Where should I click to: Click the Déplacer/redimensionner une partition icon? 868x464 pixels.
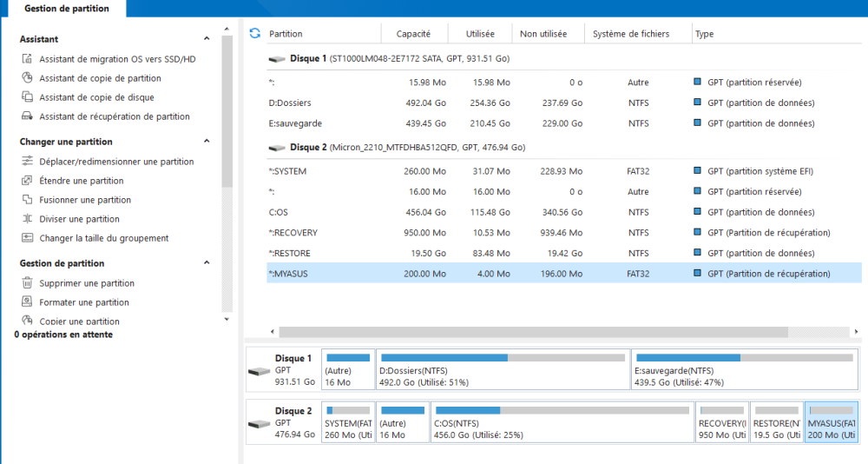coord(27,162)
